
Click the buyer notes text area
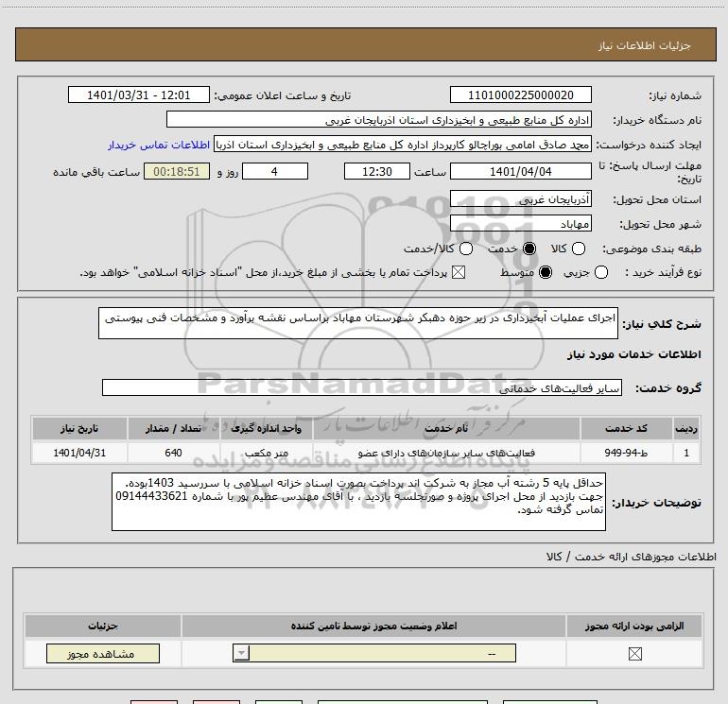tap(358, 502)
